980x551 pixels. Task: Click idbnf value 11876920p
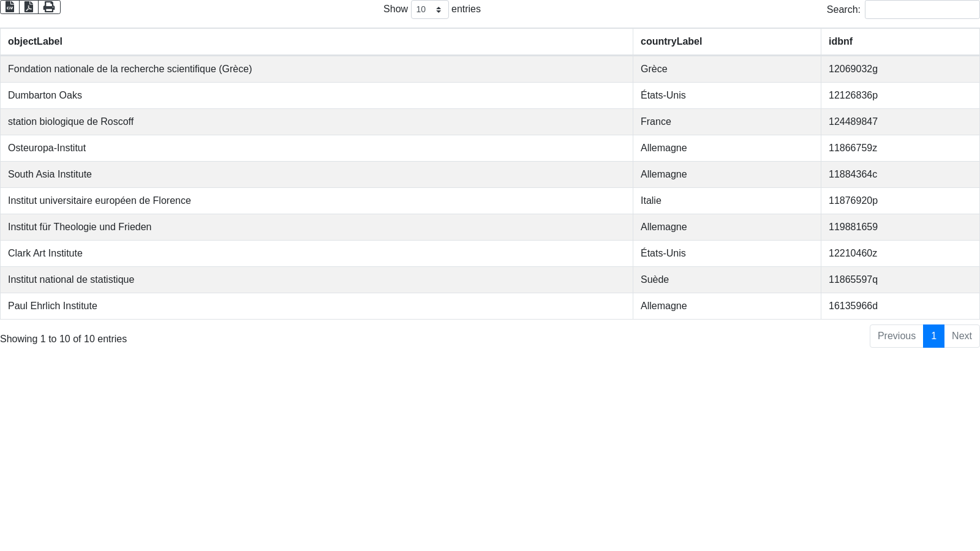900,201
